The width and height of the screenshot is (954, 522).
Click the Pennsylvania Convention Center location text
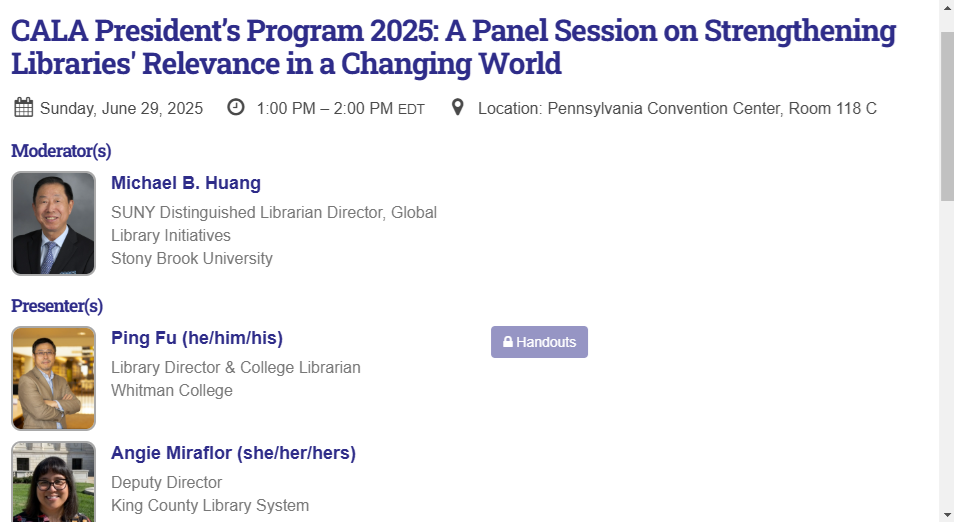677,108
